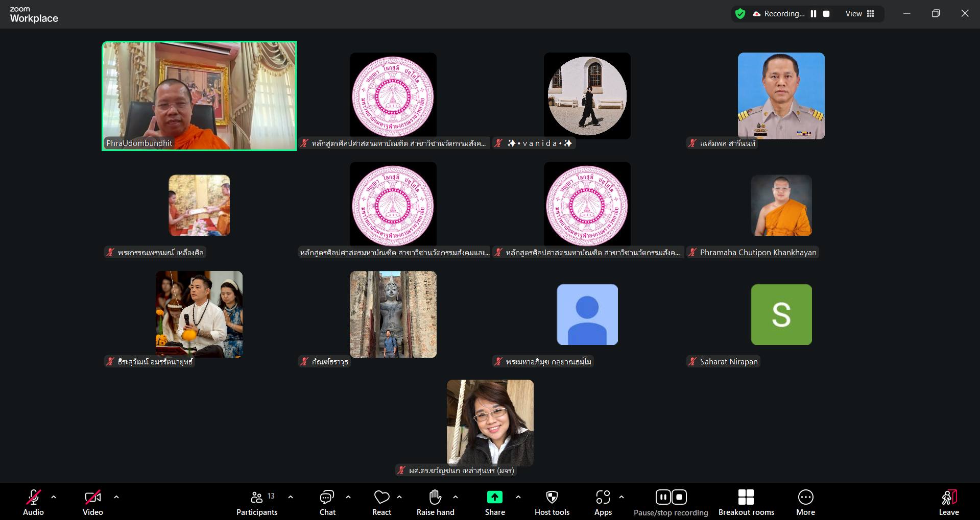Open the More options menu
Viewport: 980px width, 520px height.
pyautogui.click(x=805, y=498)
